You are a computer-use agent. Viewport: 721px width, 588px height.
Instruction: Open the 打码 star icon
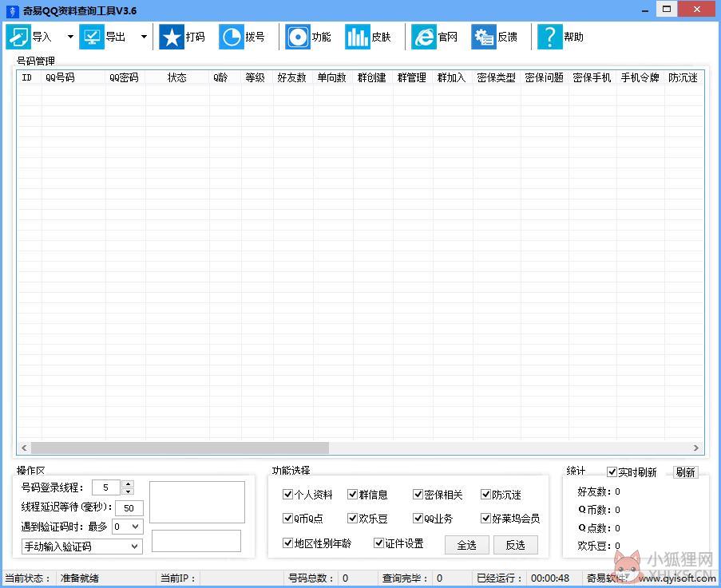172,37
